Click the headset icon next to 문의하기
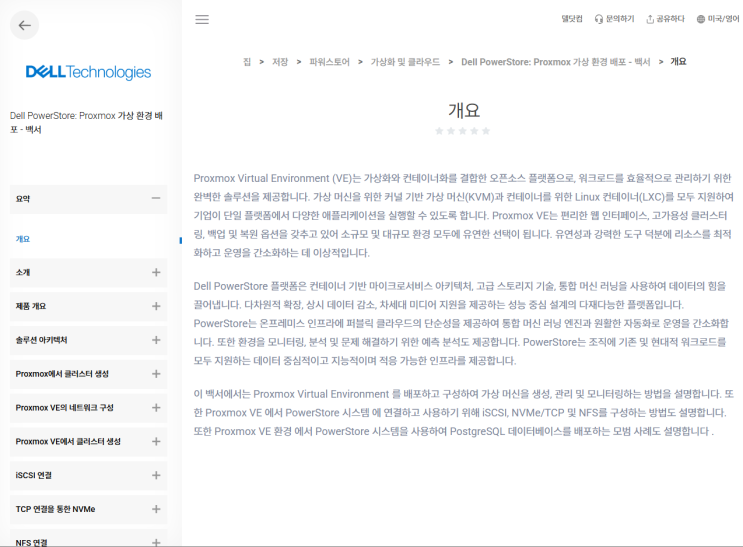Image resolution: width=743 pixels, height=547 pixels. click(598, 19)
